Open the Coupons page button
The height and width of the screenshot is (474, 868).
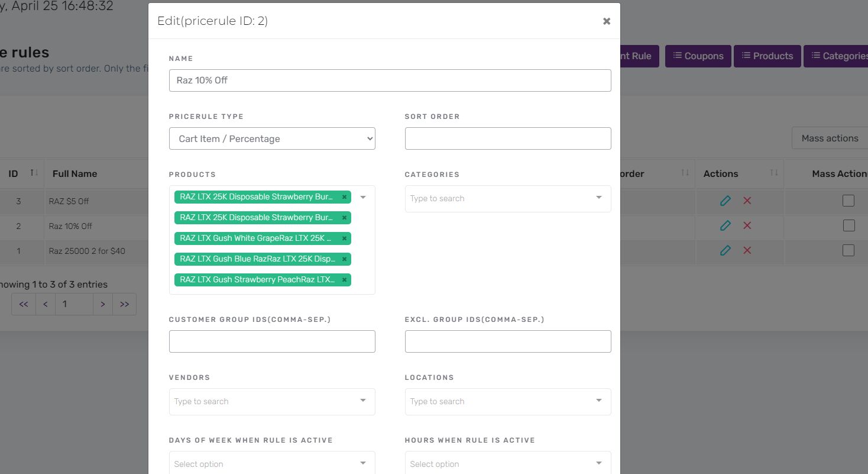coord(698,56)
